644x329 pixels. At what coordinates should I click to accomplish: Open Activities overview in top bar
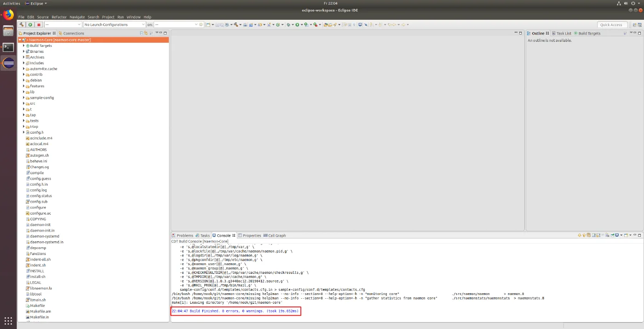[12, 3]
